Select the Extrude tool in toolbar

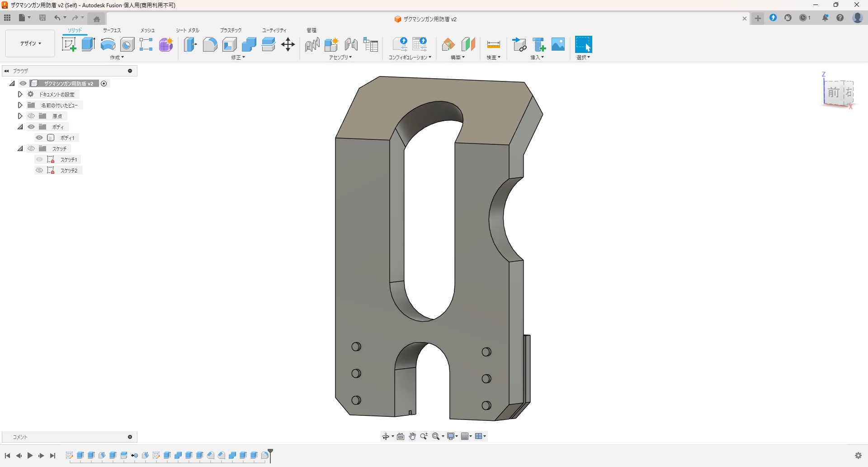pyautogui.click(x=88, y=44)
